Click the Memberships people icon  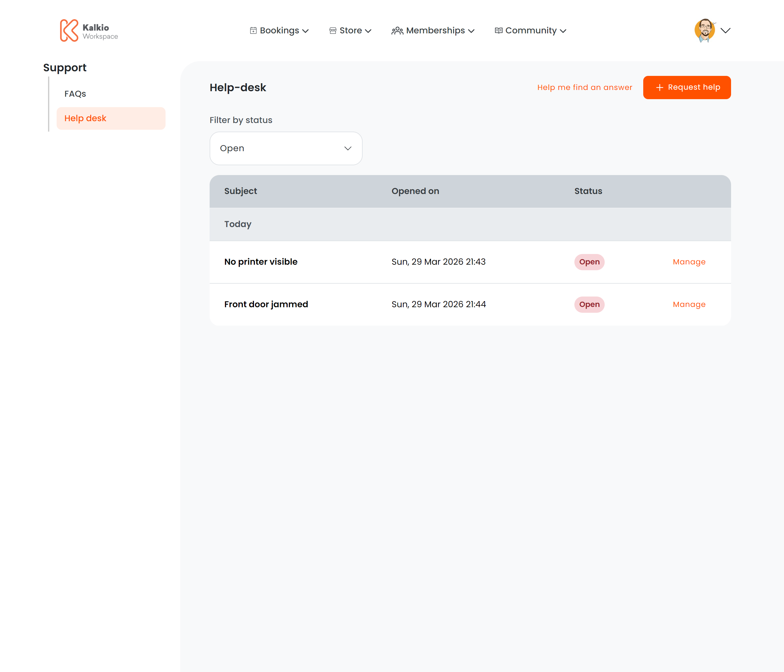[x=397, y=31]
